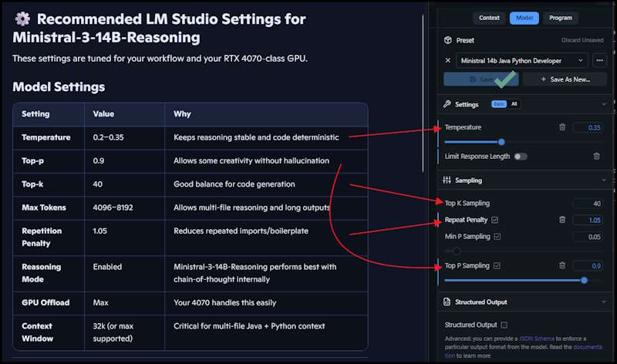Click the Min P Sampling value field showing 0.05
The height and width of the screenshot is (364, 617).
(x=588, y=237)
